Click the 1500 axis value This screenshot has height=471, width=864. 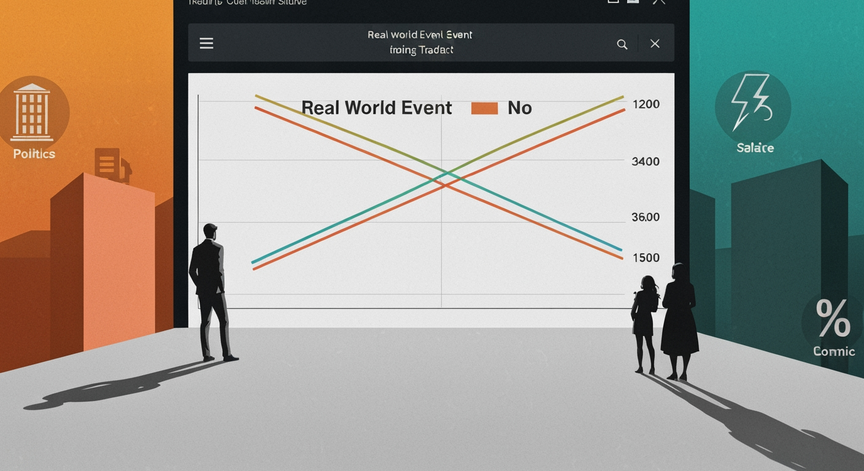[x=646, y=258]
